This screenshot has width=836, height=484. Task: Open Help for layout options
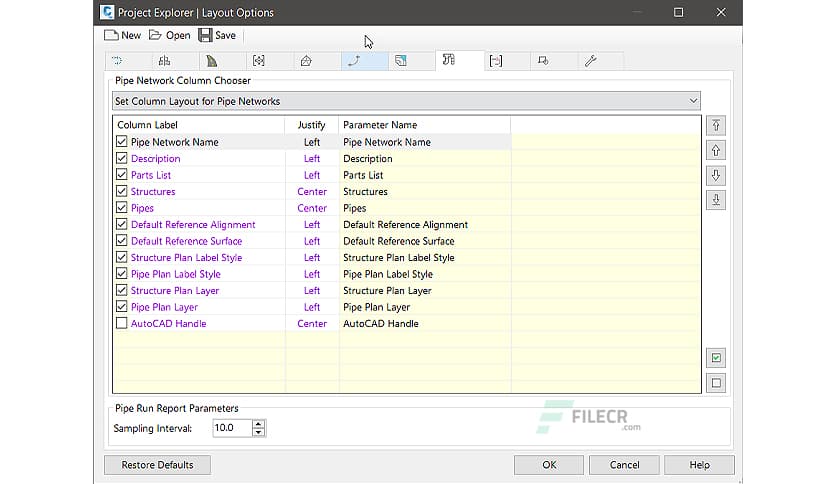(700, 465)
